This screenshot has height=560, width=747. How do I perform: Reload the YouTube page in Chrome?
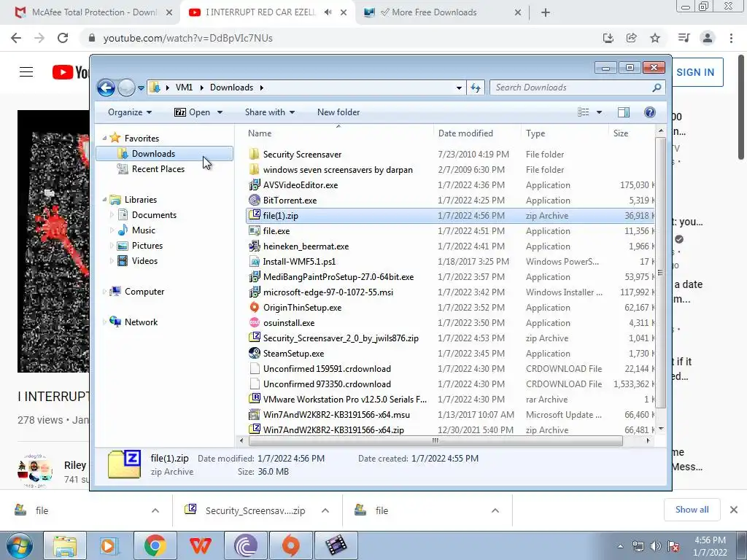coord(63,38)
